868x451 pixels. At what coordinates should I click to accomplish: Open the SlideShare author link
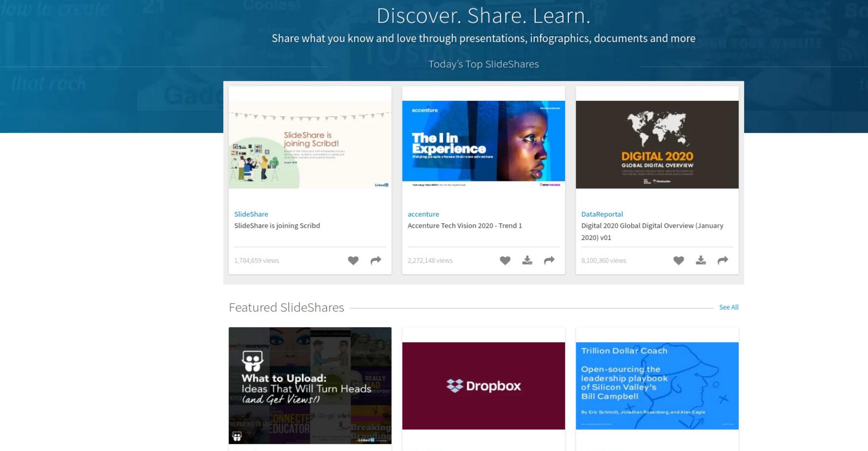(x=251, y=214)
